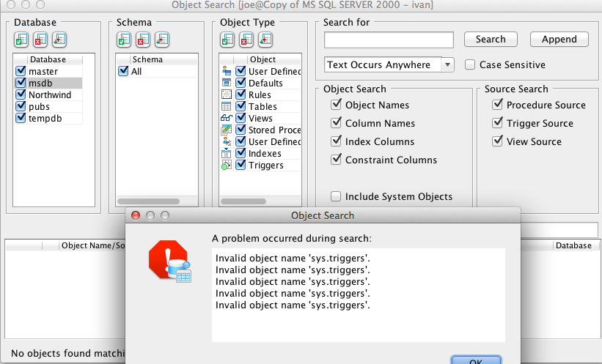The width and height of the screenshot is (602, 364).
Task: Uncheck the pubs database checkbox
Action: point(21,106)
